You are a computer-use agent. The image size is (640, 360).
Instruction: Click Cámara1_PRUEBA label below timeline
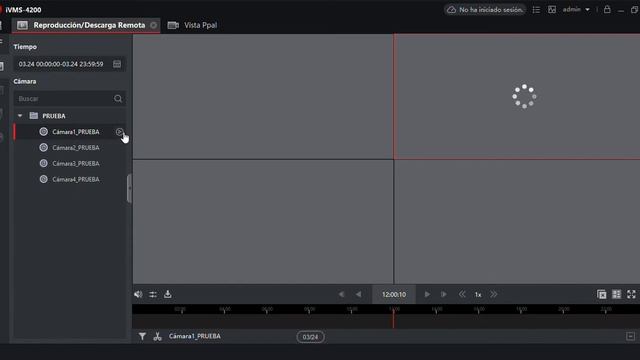195,336
